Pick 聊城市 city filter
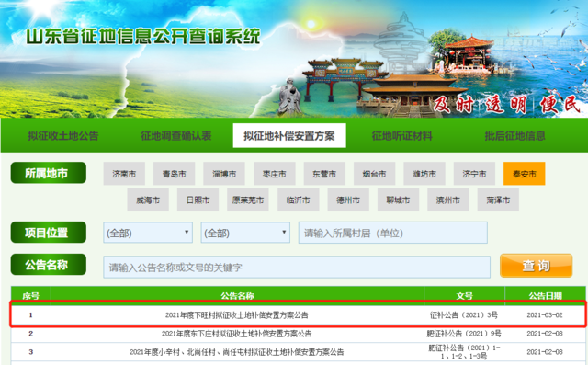The image size is (588, 365). click(x=398, y=200)
